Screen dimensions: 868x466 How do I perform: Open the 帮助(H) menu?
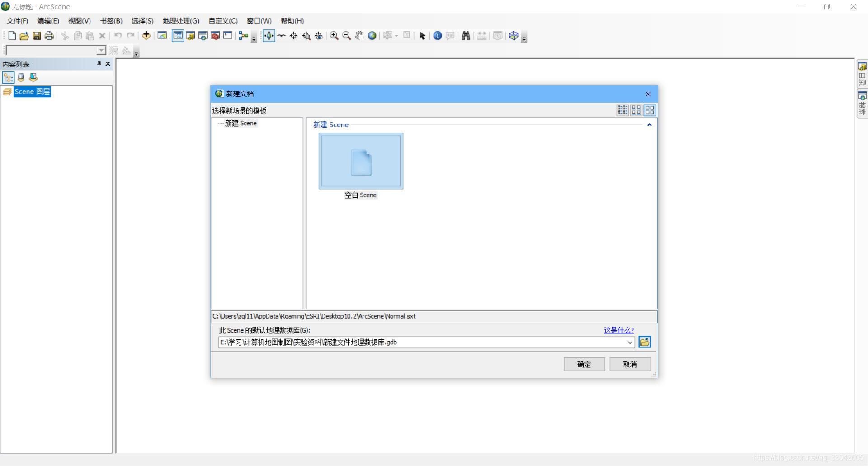(292, 21)
